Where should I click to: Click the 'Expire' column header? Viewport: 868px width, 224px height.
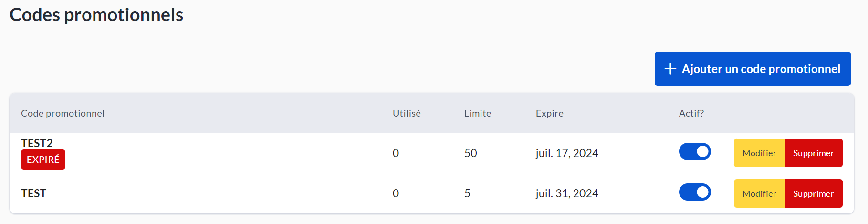[x=550, y=113]
